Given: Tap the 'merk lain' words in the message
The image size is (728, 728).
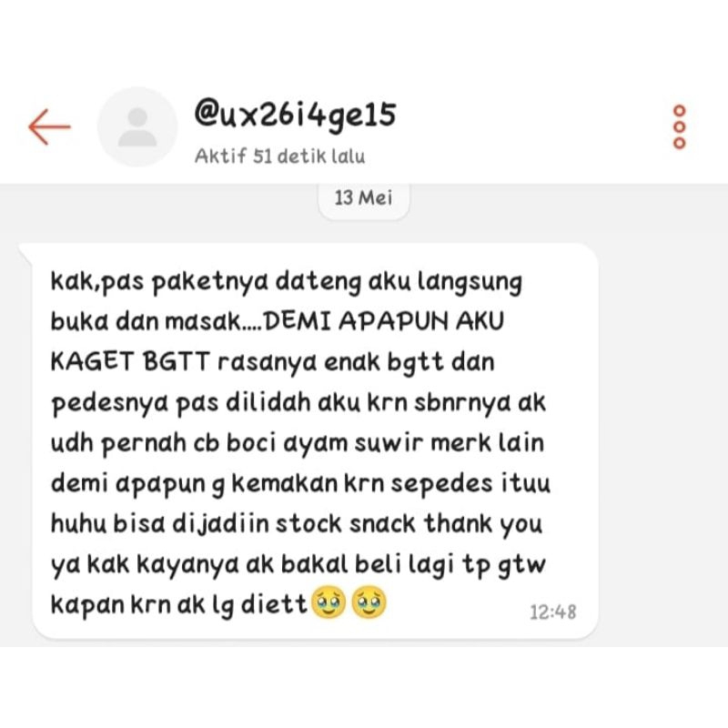Looking at the screenshot, I should [487, 442].
